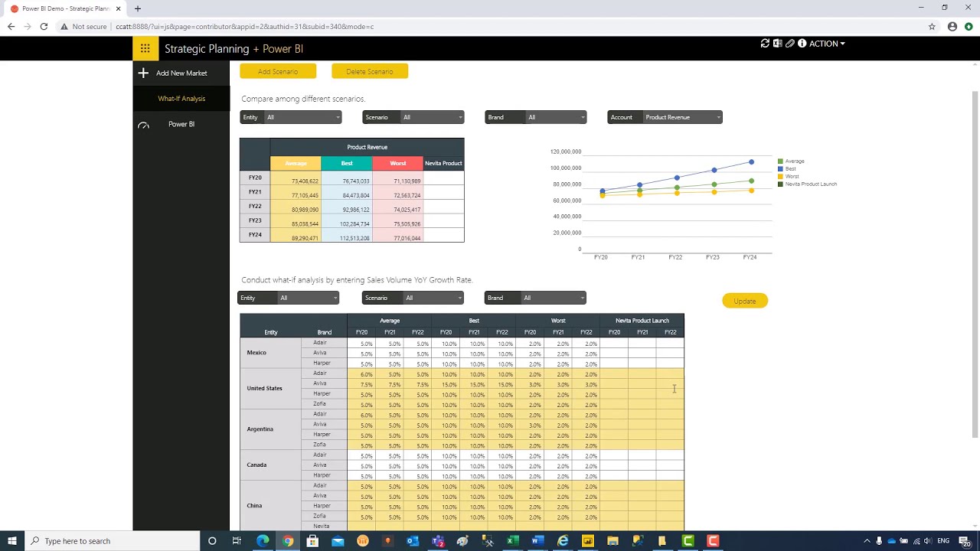Screen dimensions: 980x551
Task: Open the yellow app grid menu icon
Action: [x=145, y=48]
